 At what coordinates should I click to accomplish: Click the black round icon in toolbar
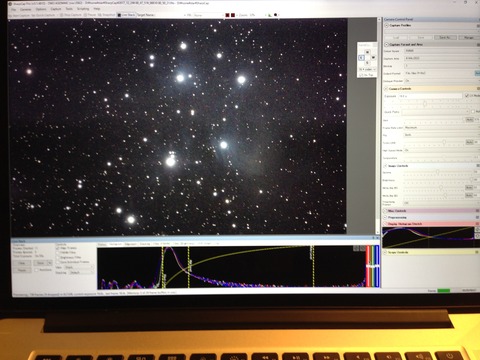coord(276,15)
